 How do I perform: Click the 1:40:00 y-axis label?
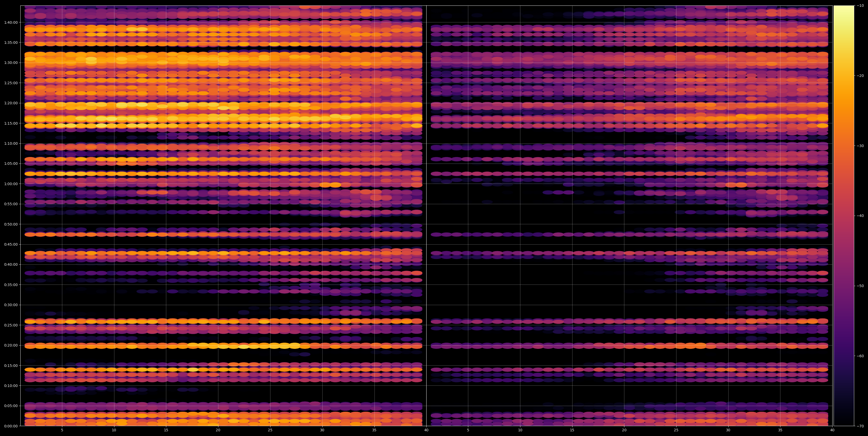coord(11,22)
